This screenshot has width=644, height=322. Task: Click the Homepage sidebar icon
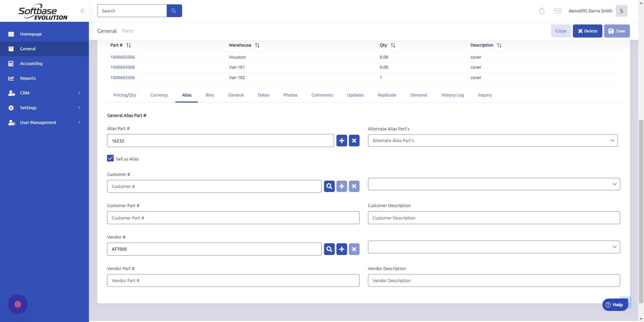[11, 34]
